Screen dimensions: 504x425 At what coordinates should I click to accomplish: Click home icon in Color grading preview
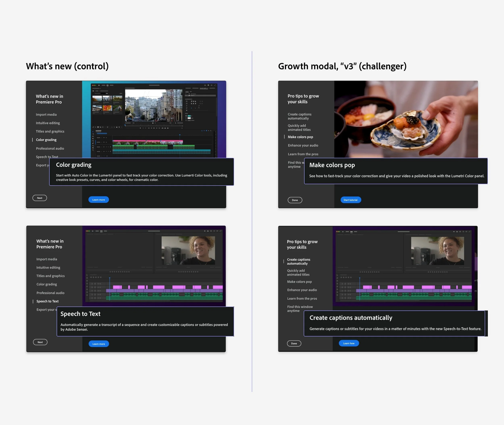point(99,85)
